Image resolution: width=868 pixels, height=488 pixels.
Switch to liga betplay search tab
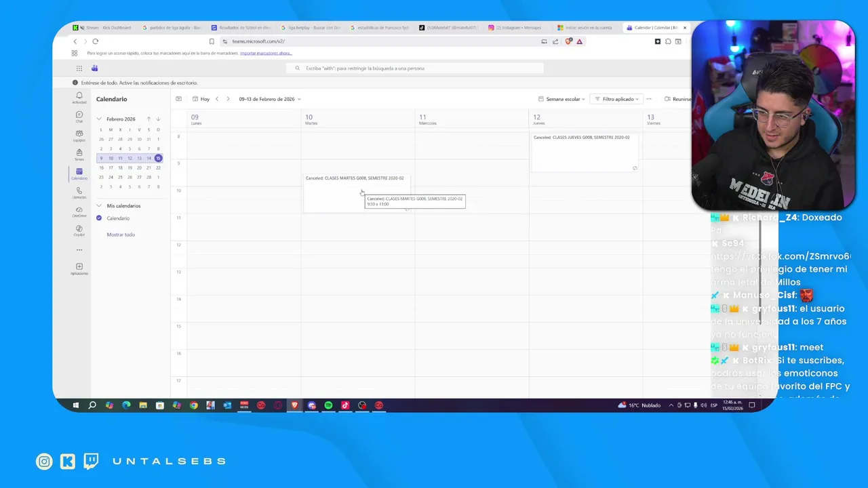click(x=311, y=28)
